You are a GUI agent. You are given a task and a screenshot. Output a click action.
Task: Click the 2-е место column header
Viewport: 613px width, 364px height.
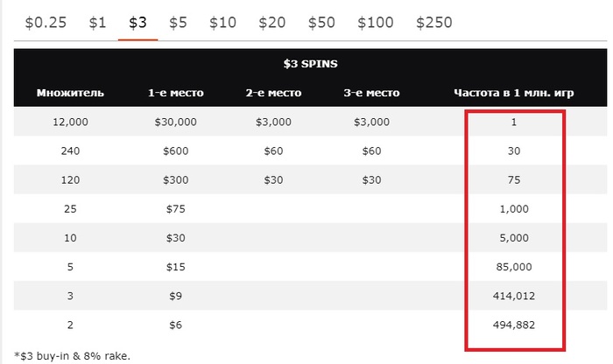(x=273, y=93)
